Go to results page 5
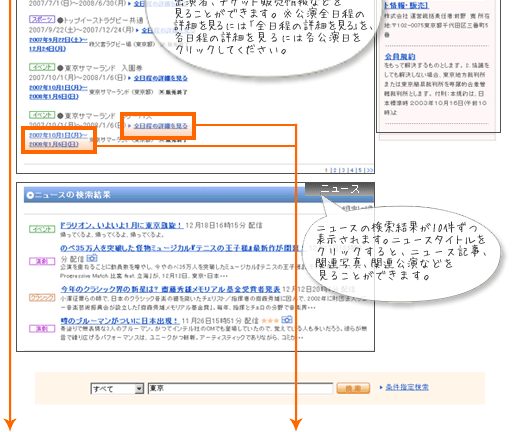520x432 pixels. click(x=360, y=170)
